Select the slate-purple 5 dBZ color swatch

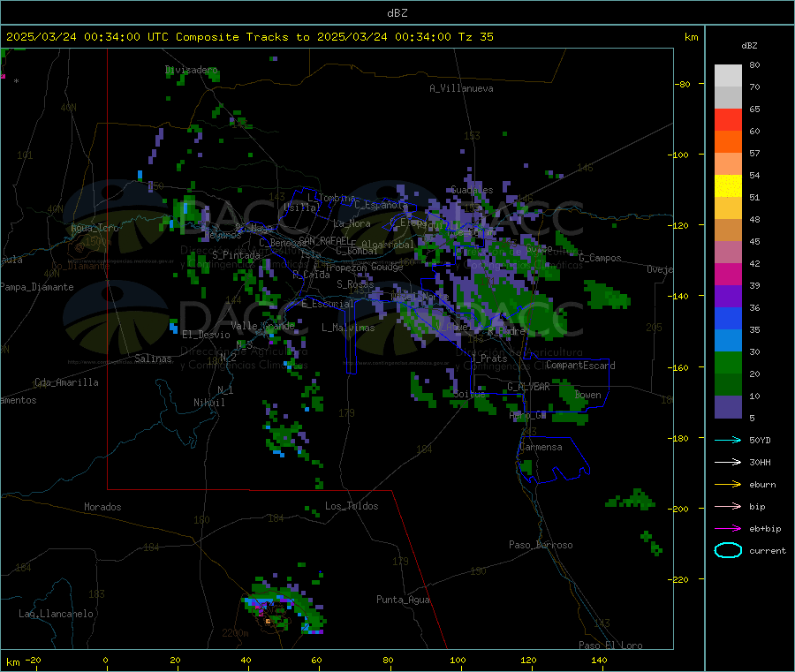pyautogui.click(x=728, y=407)
